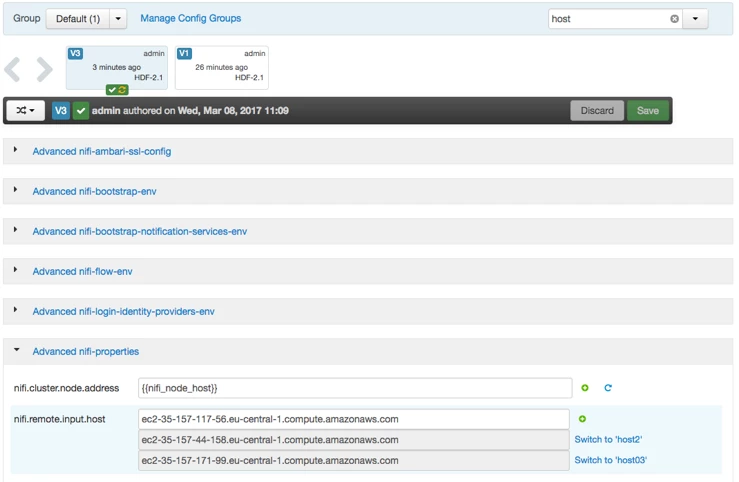Open Advanced nifi-bootstrap-env section link

(x=94, y=191)
